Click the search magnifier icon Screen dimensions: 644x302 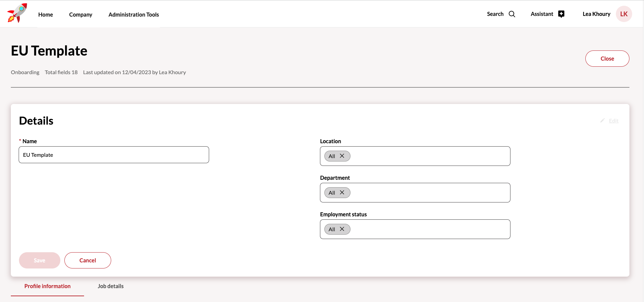tap(512, 14)
